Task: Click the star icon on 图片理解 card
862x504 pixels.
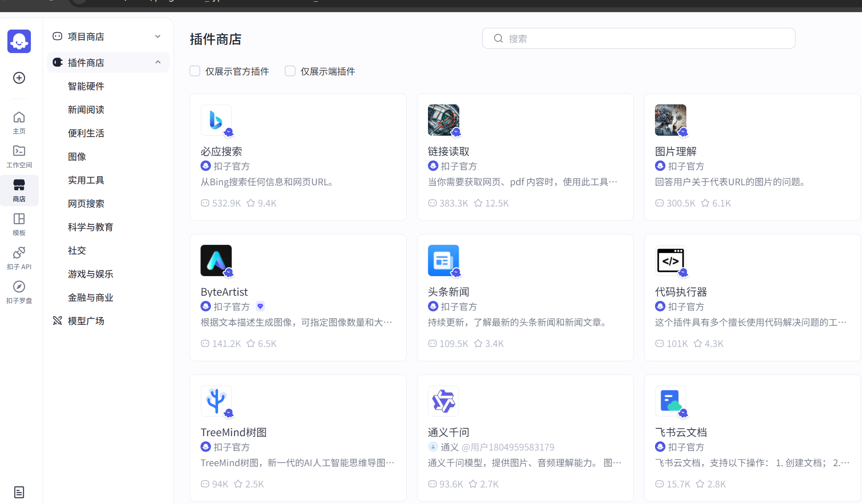Action: (705, 203)
